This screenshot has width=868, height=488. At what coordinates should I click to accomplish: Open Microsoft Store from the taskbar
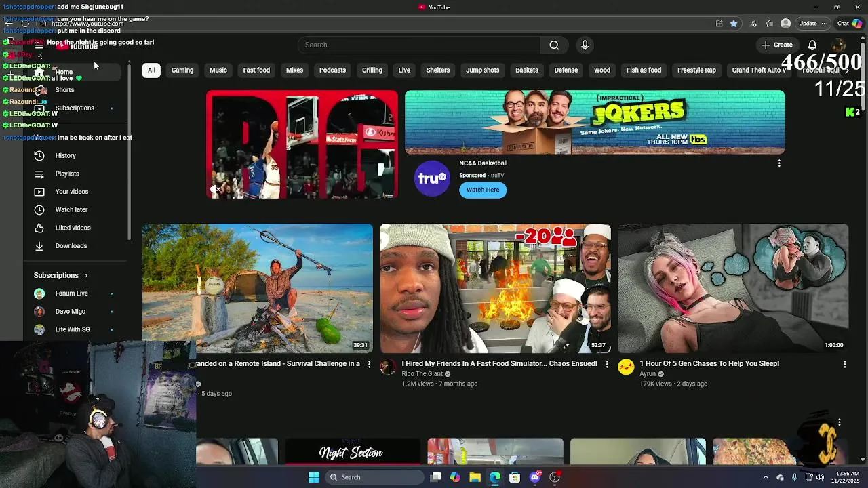(x=515, y=477)
